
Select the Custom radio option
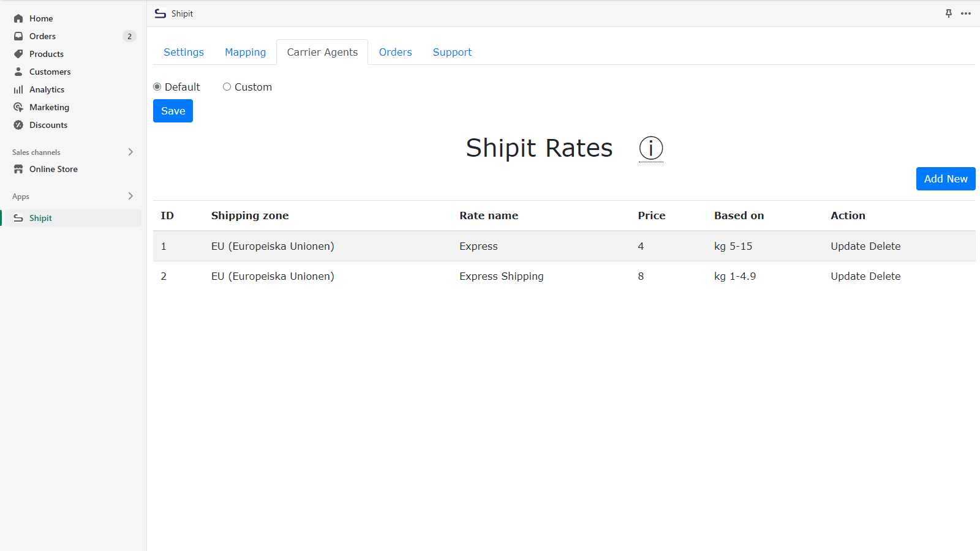[x=227, y=87]
